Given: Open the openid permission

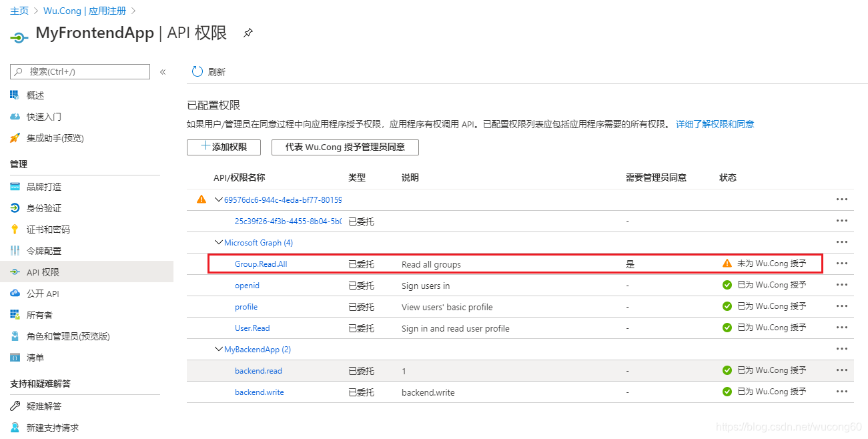Looking at the screenshot, I should click(247, 286).
